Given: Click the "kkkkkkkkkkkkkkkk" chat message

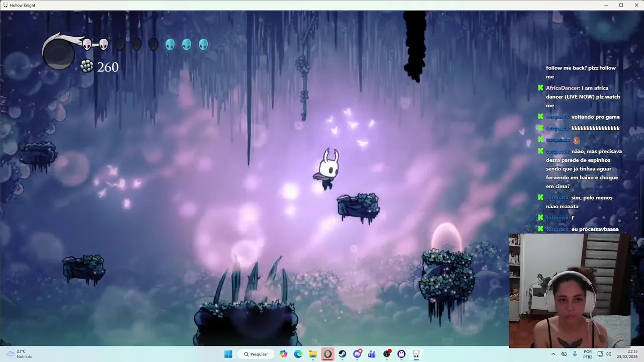Looking at the screenshot, I should click(x=595, y=128).
